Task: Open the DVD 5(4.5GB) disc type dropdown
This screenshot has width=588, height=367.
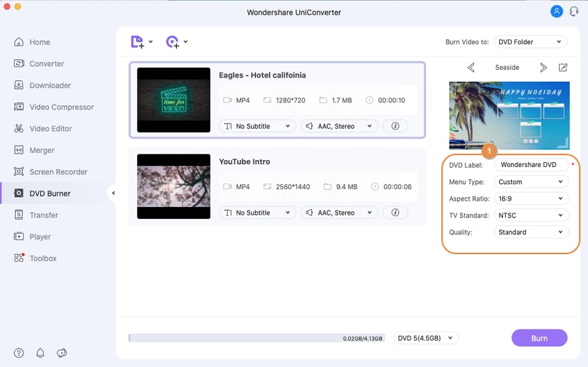Action: 426,338
